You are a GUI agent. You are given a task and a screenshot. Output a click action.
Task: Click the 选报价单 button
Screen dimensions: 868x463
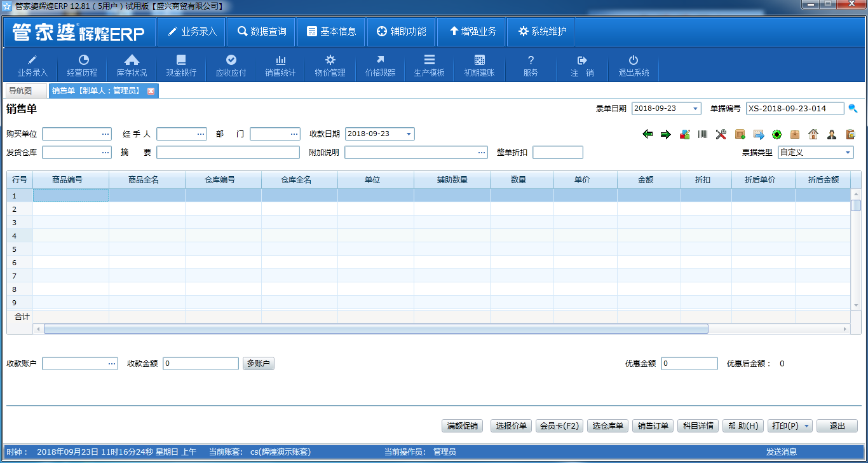coord(511,426)
